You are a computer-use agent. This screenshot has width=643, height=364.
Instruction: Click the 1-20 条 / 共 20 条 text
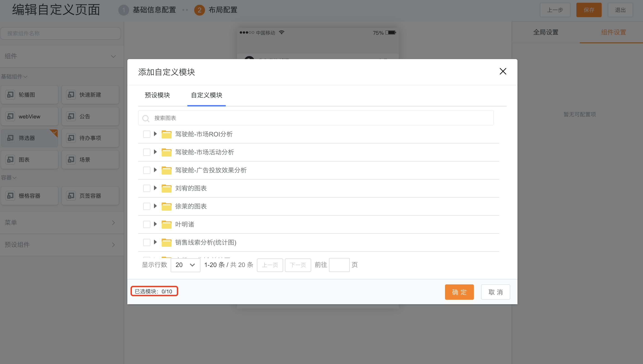[229, 265]
